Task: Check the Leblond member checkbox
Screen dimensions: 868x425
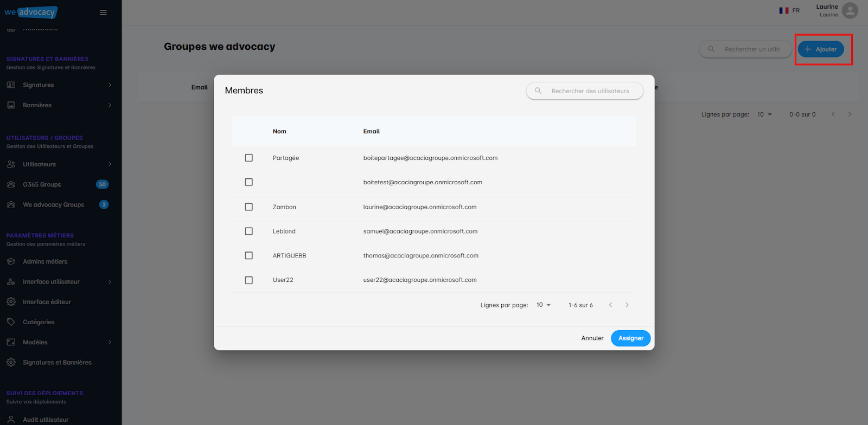Action: tap(249, 231)
